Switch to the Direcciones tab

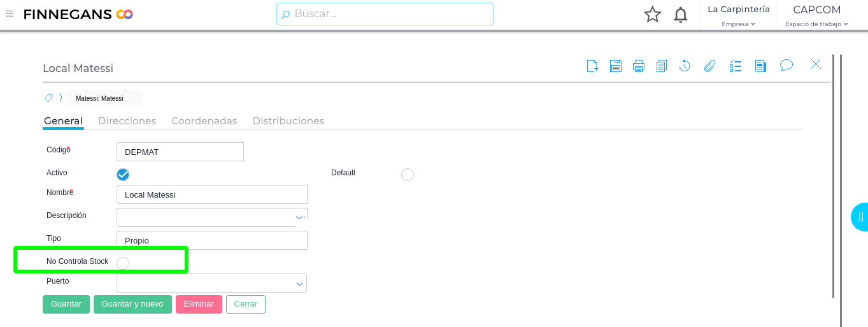(127, 120)
